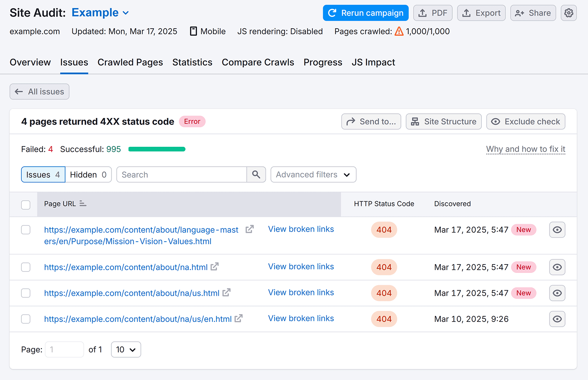
Task: Open external link icon for na/us.html URL
Action: pos(226,292)
